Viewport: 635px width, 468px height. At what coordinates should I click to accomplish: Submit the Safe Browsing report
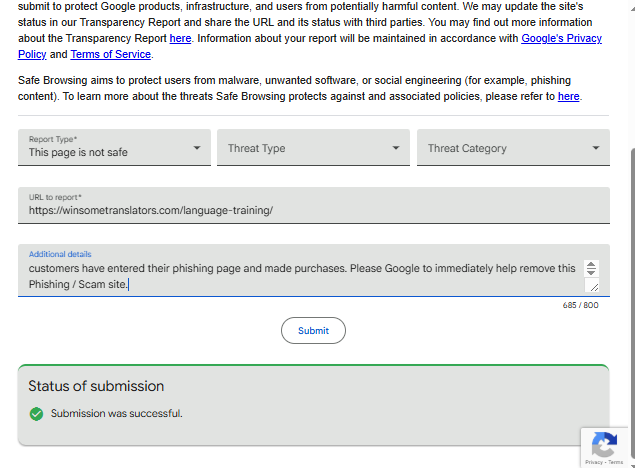click(313, 330)
